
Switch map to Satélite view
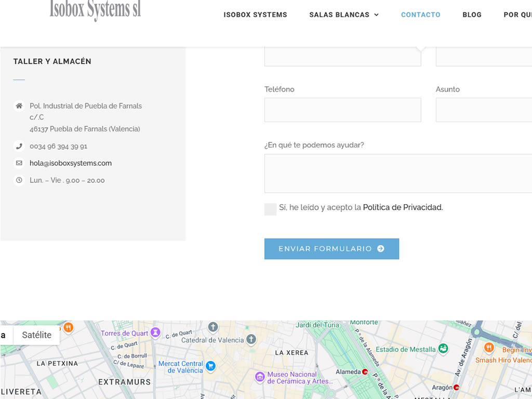(x=37, y=335)
